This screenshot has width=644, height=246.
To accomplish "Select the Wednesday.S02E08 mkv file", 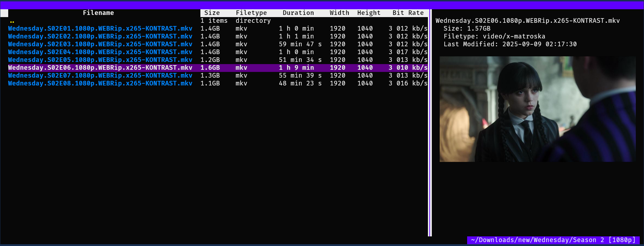I will click(100, 83).
